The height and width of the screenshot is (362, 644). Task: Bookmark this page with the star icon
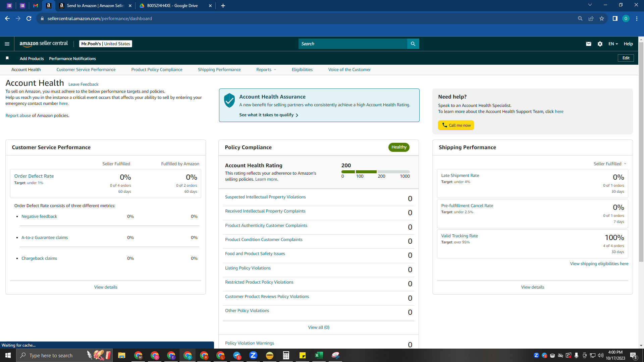tap(602, 19)
